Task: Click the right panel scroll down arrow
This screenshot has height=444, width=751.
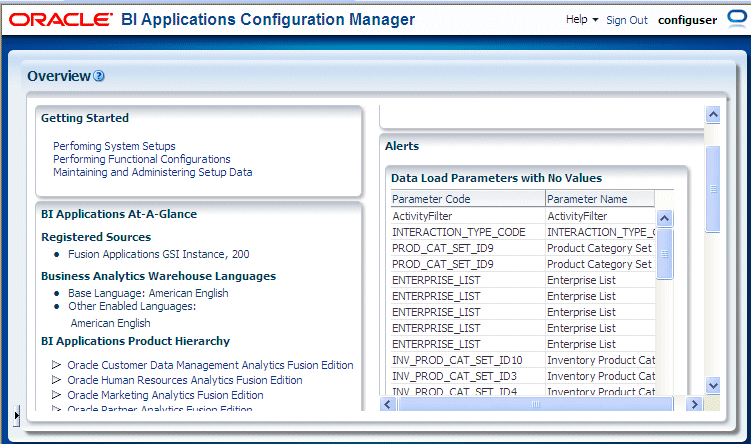Action: pos(713,385)
